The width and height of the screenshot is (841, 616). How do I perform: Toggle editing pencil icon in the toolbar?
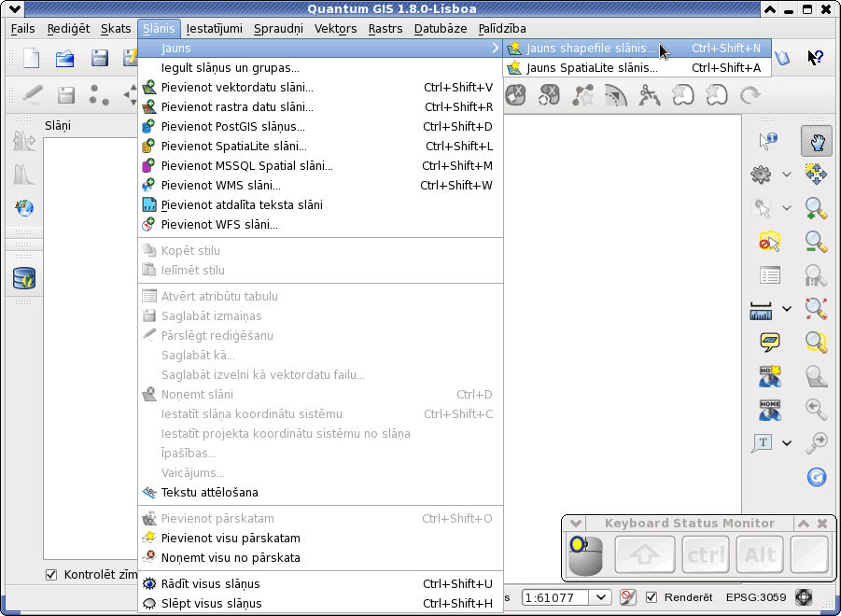[33, 95]
